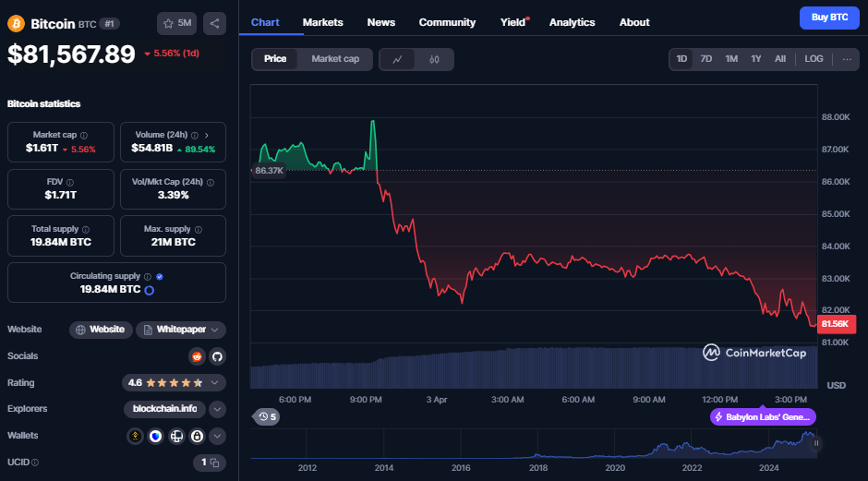Open the padlock wallet icon
868x481 pixels.
(x=197, y=436)
